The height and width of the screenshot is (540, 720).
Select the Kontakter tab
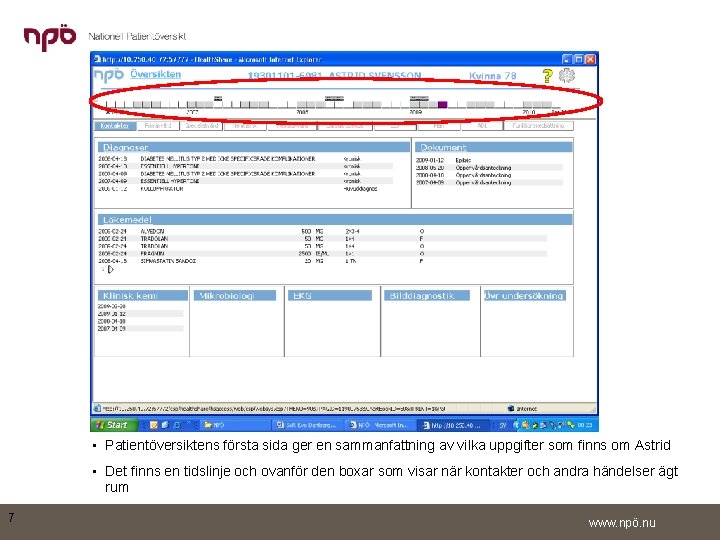[115, 126]
